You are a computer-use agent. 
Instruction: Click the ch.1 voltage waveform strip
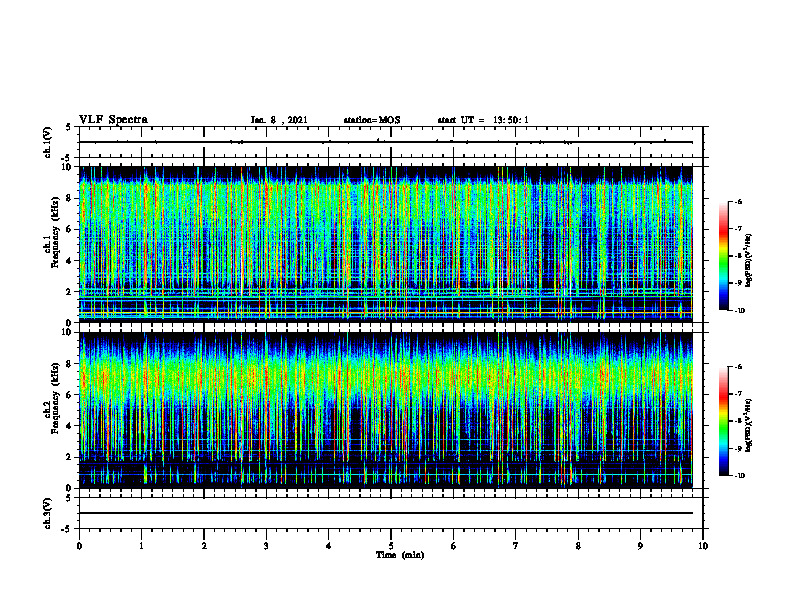tap(391, 142)
